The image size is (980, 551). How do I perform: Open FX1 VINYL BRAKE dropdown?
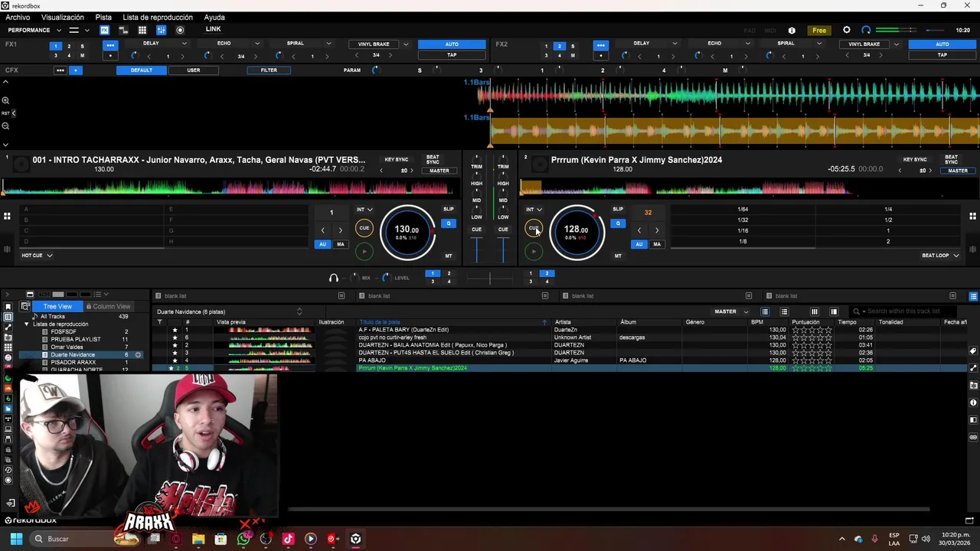(405, 44)
